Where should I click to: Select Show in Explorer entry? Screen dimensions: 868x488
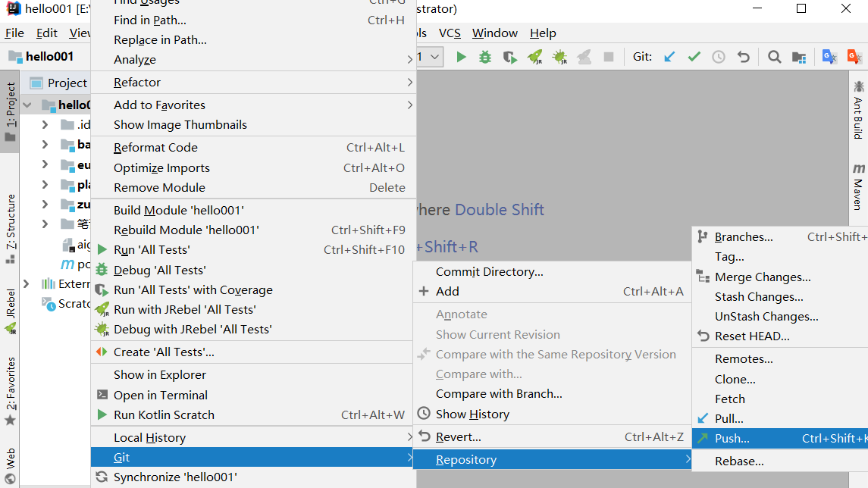click(253, 375)
